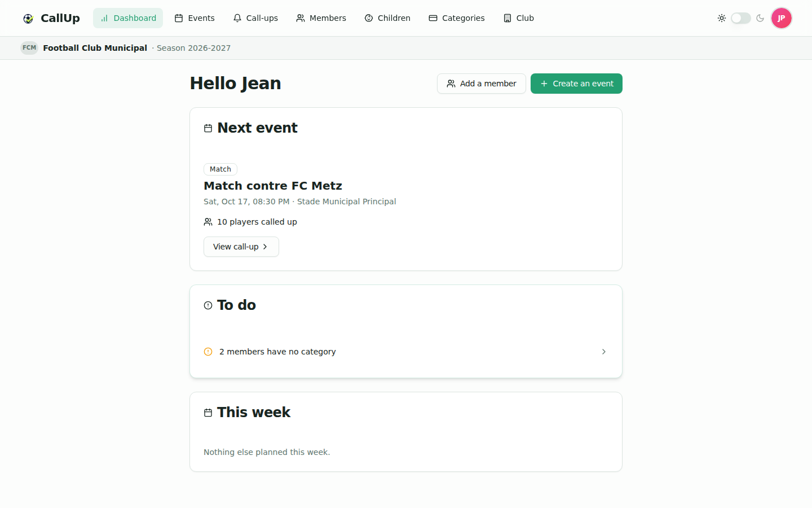This screenshot has height=508, width=812.
Task: Click the moon dark-mode icon
Action: [760, 18]
